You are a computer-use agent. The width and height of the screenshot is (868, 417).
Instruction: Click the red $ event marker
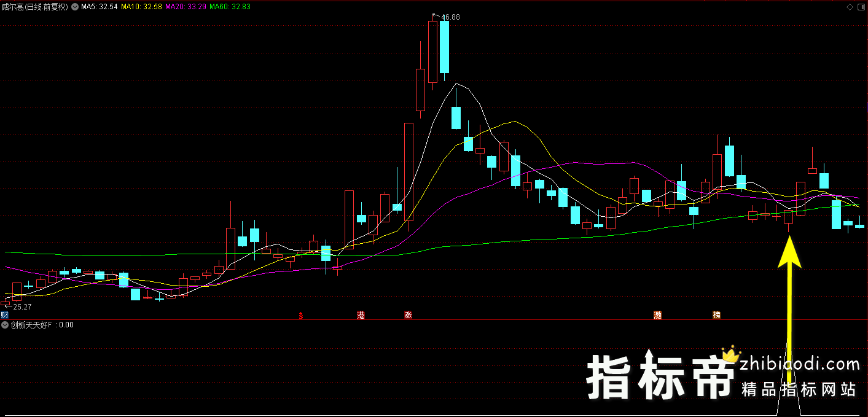[301, 316]
